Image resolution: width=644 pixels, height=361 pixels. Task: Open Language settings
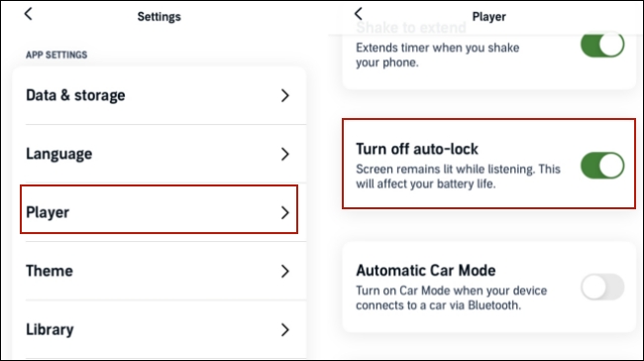160,154
